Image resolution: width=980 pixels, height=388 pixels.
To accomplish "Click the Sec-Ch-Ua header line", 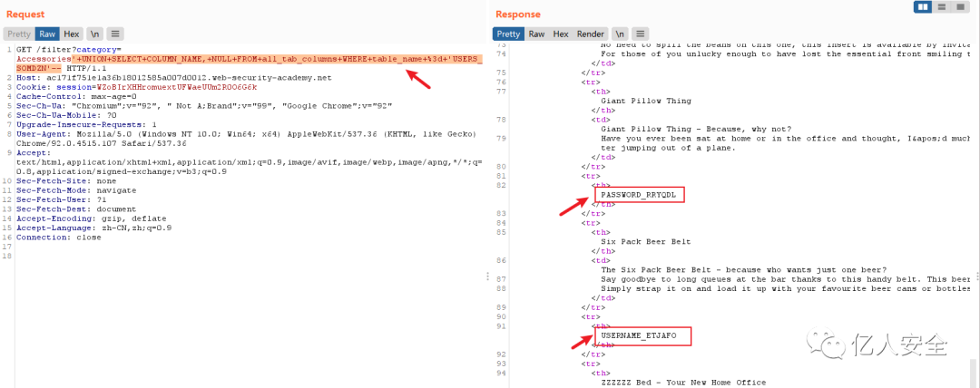I will (x=204, y=105).
